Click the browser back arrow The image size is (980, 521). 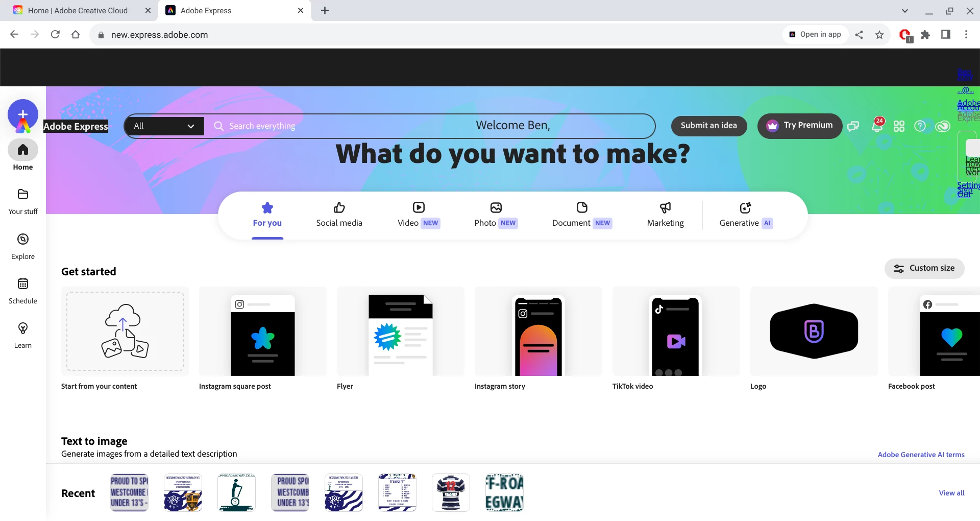click(14, 35)
